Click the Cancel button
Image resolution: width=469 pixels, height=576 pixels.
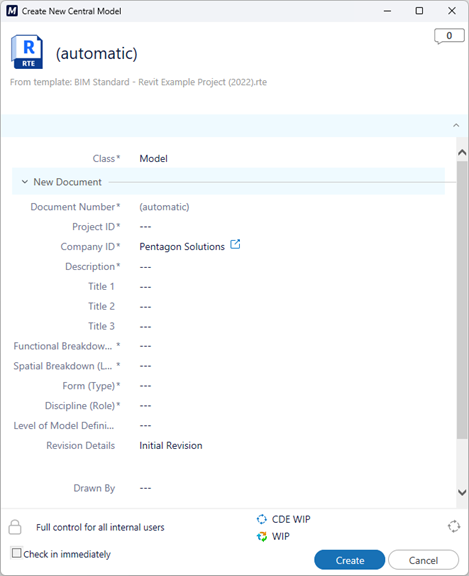423,560
